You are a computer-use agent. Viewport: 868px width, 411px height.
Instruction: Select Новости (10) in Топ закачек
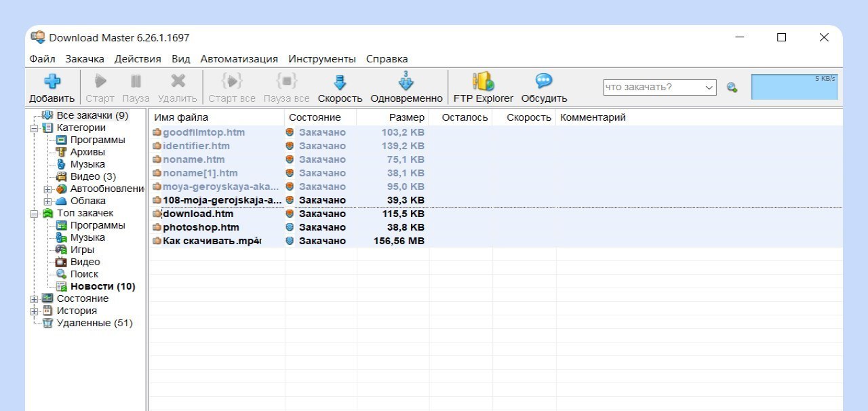click(102, 286)
